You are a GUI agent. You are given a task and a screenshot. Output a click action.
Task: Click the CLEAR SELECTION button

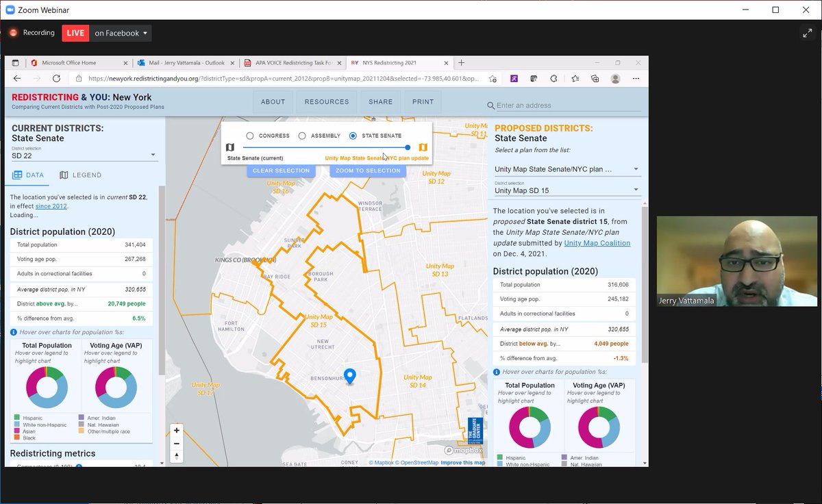click(x=281, y=171)
